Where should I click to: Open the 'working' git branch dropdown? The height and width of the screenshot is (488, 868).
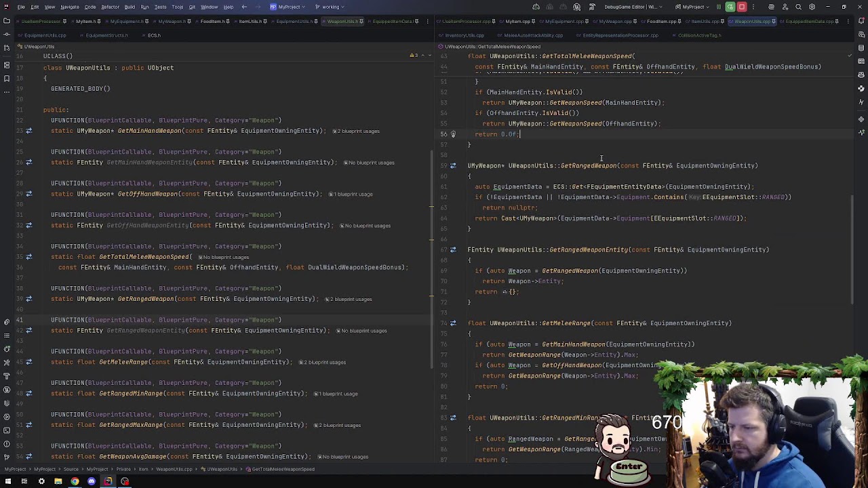pyautogui.click(x=330, y=7)
